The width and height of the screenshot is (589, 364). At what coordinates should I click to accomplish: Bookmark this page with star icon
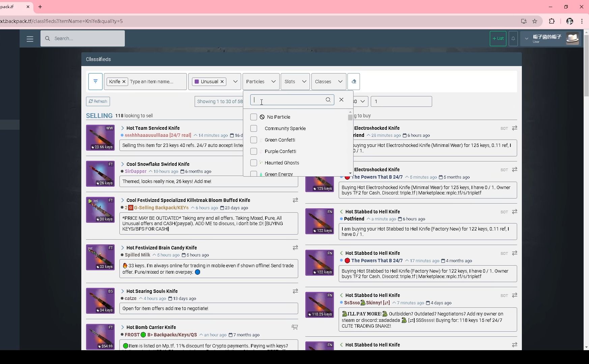(x=535, y=21)
